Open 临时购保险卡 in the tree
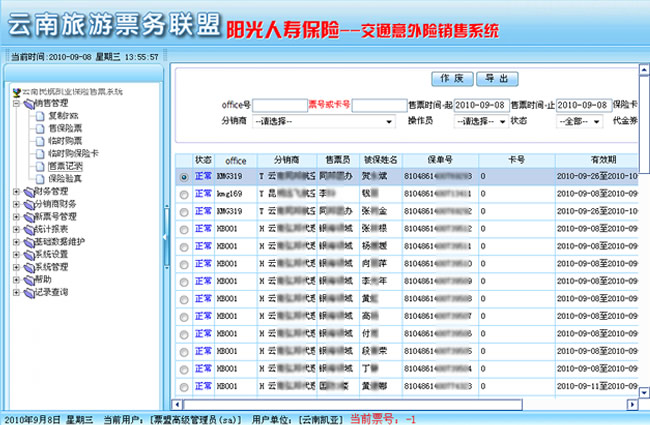650x425 pixels. pyautogui.click(x=73, y=154)
